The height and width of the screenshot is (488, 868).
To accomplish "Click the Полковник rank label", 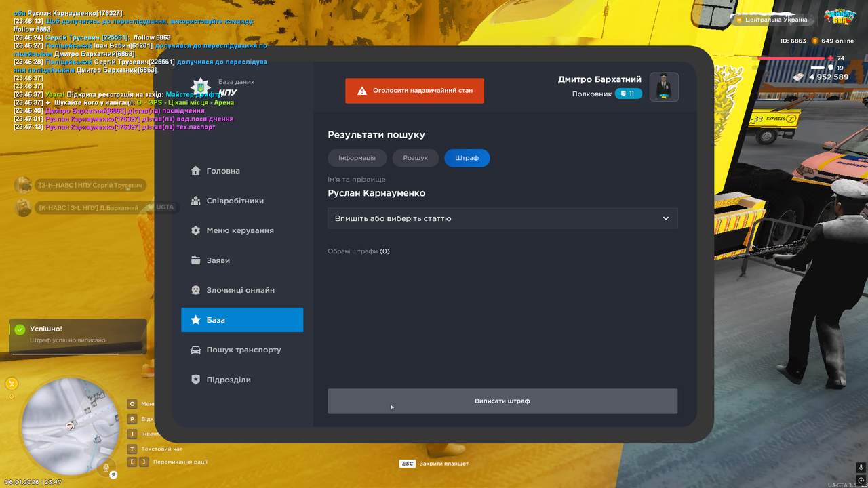I will [592, 94].
